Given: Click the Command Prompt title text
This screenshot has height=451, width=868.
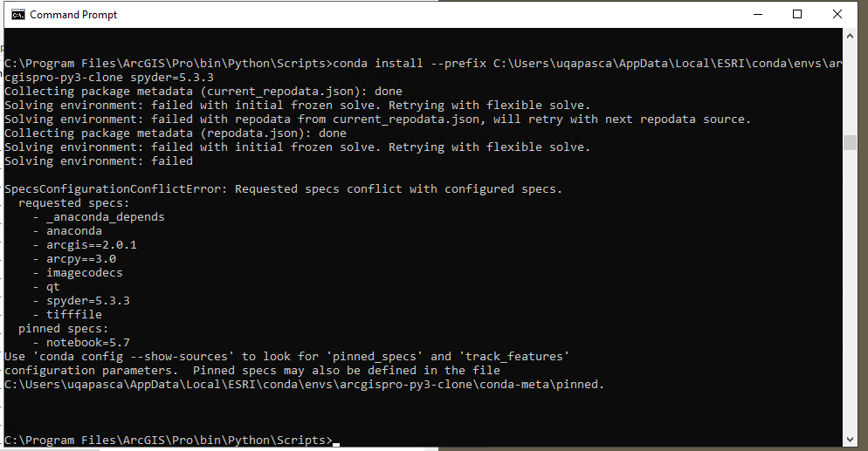Looking at the screenshot, I should [x=73, y=15].
